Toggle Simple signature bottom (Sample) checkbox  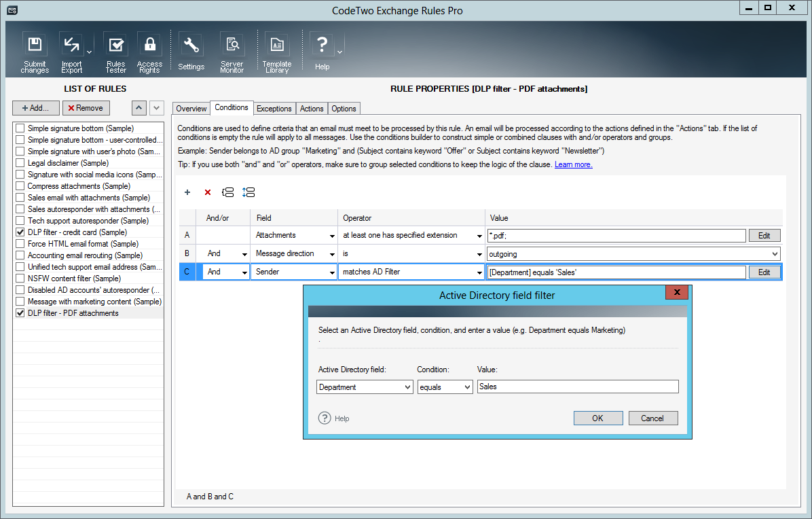pos(20,128)
